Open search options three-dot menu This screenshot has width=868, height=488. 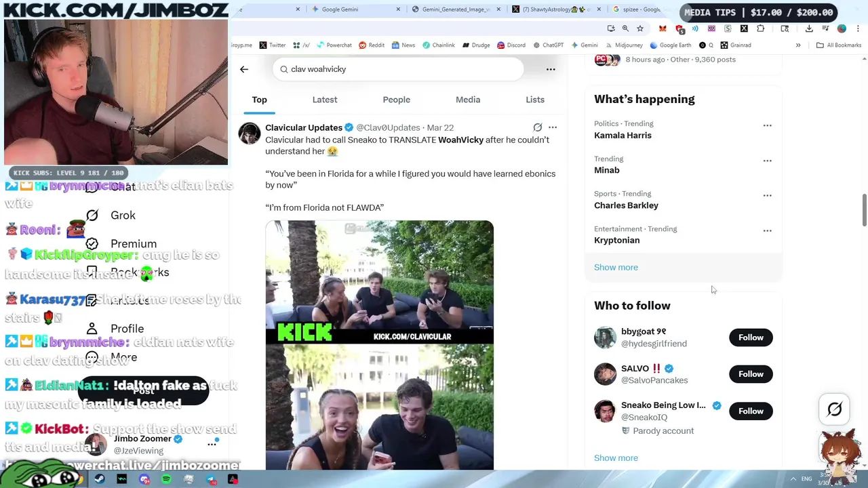[x=551, y=69]
